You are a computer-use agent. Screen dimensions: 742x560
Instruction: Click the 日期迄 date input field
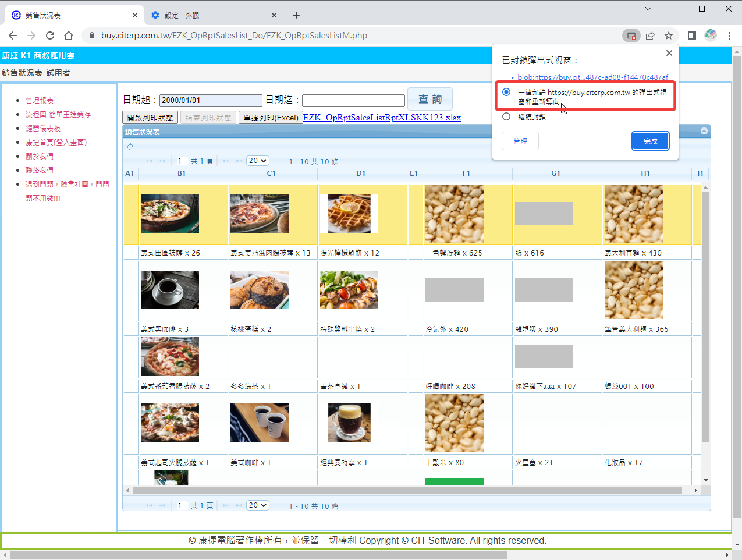pyautogui.click(x=353, y=100)
